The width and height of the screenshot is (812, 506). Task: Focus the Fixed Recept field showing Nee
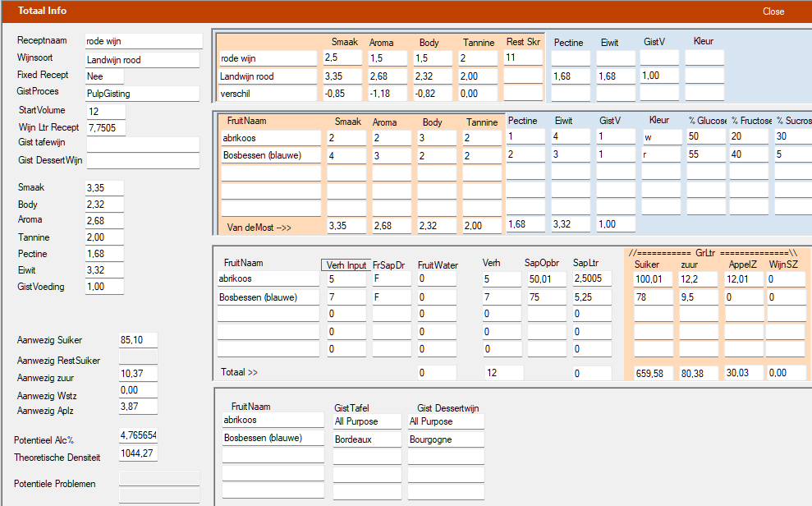[104, 76]
